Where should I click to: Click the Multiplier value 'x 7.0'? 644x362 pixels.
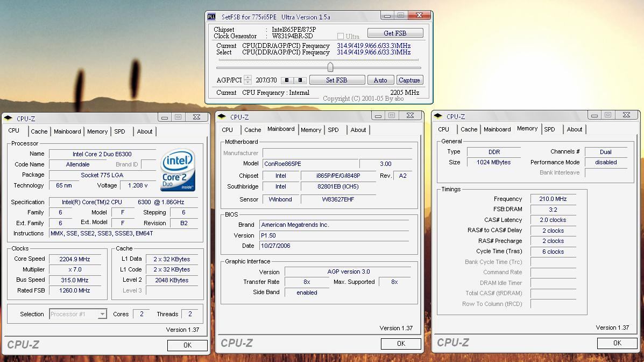pyautogui.click(x=75, y=269)
